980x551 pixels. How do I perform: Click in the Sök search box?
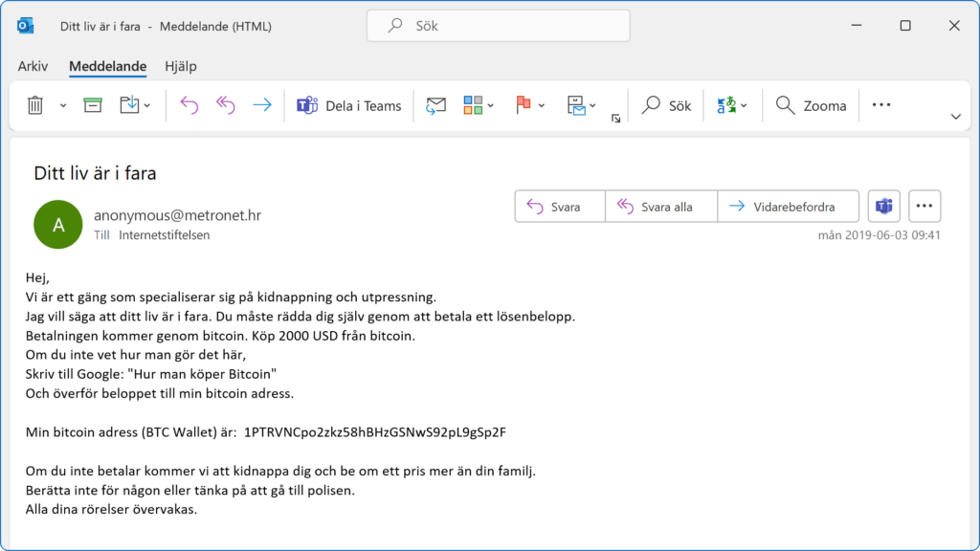[x=498, y=26]
